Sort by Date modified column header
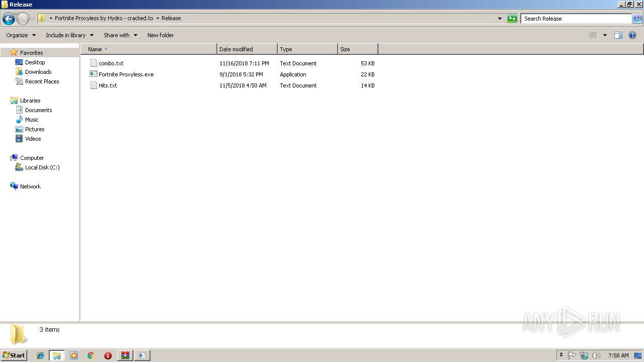644x362 pixels. pos(247,49)
